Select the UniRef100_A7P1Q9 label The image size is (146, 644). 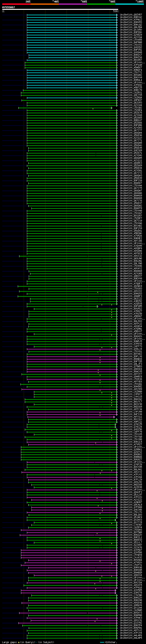click(x=131, y=65)
